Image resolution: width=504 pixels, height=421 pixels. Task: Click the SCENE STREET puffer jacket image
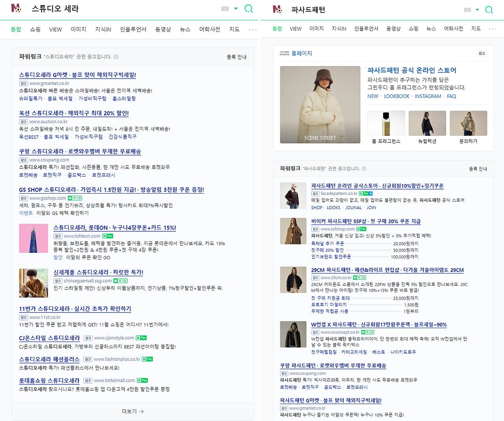(320, 105)
